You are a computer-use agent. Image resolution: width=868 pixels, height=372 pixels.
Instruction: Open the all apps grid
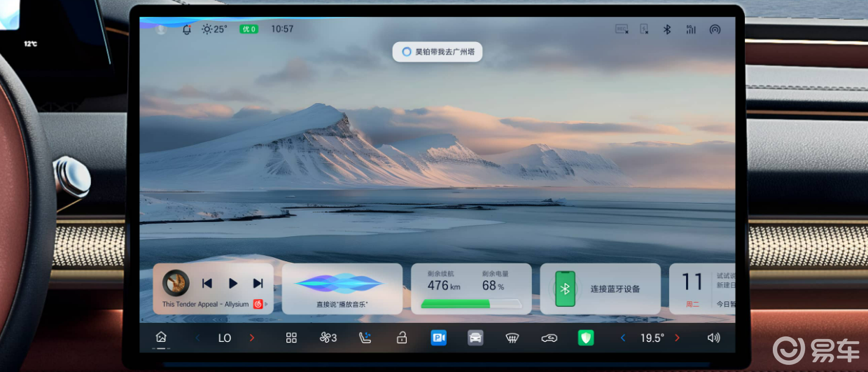click(x=291, y=338)
